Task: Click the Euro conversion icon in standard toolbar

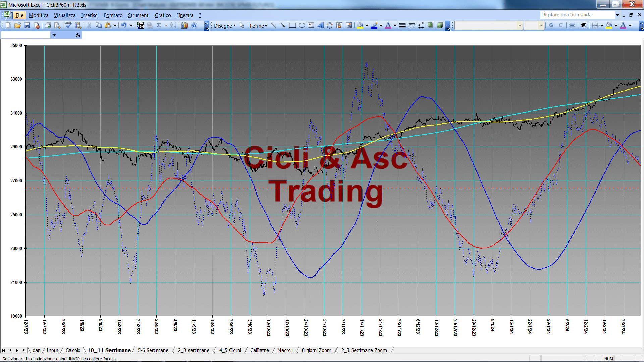Action: (140, 25)
